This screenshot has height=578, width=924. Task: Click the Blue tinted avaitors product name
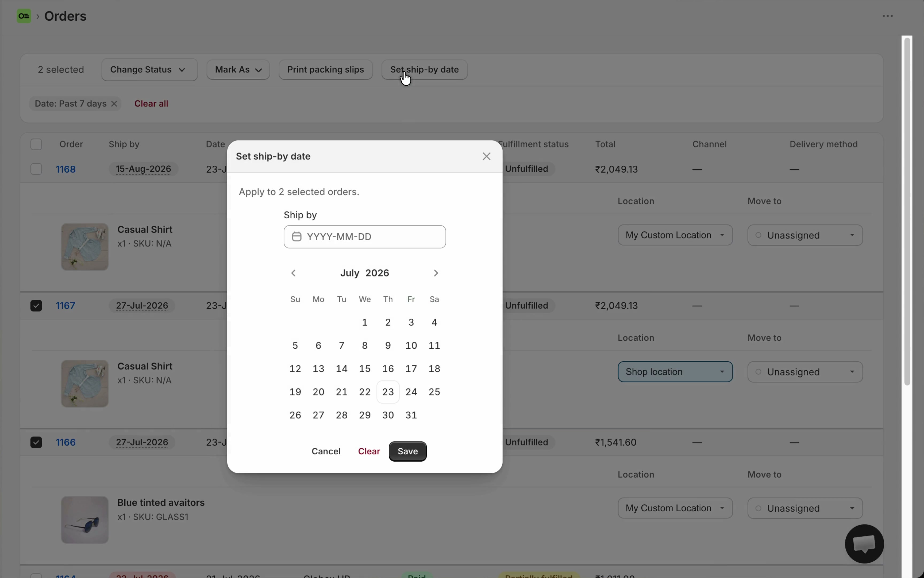(161, 503)
